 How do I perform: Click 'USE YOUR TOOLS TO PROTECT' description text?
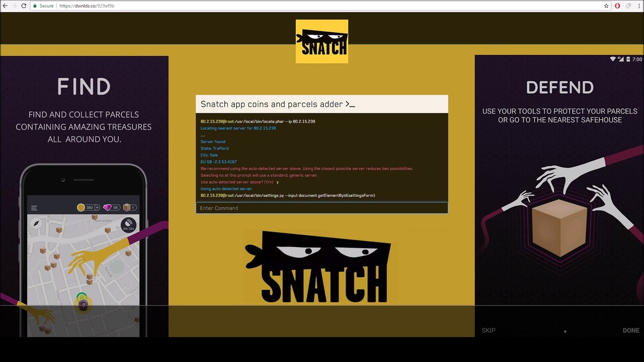[x=560, y=116]
